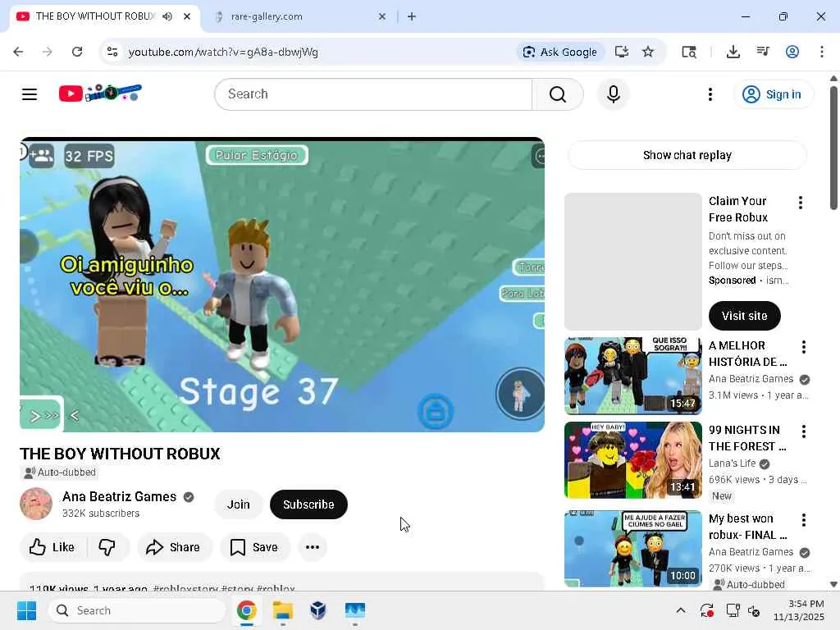
Task: Open options for A MELHOR HISTÓRIA DE video
Action: [803, 347]
